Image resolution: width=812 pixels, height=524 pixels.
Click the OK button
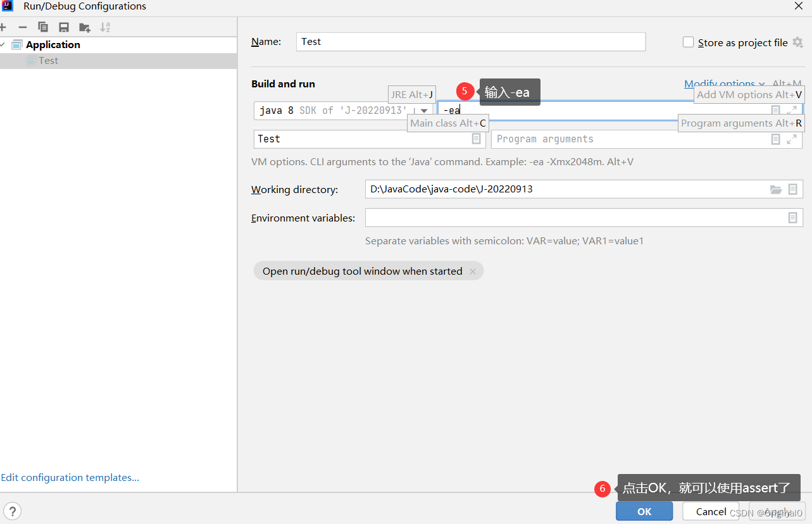point(644,511)
